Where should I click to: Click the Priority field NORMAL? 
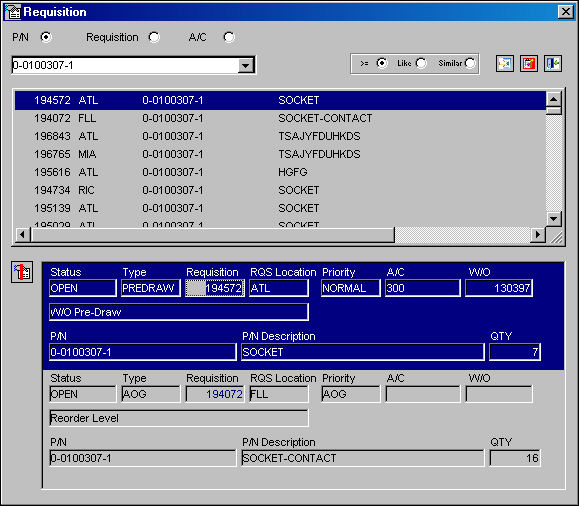(350, 288)
